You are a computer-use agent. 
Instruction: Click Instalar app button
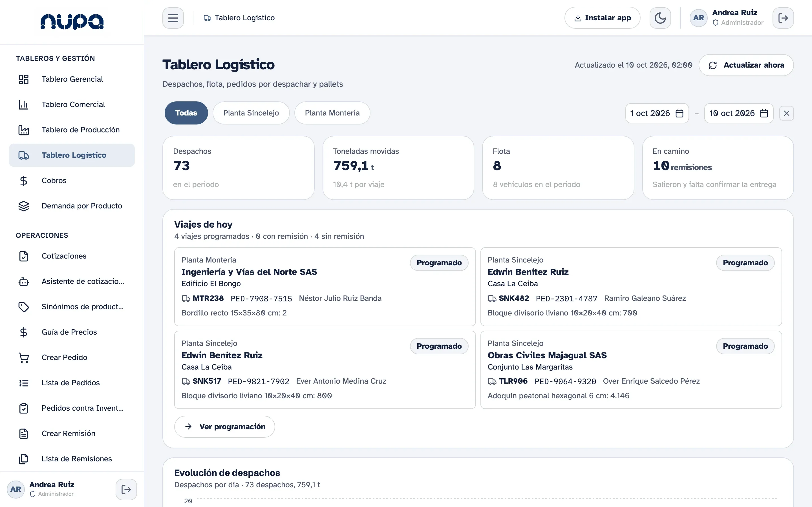(x=602, y=18)
